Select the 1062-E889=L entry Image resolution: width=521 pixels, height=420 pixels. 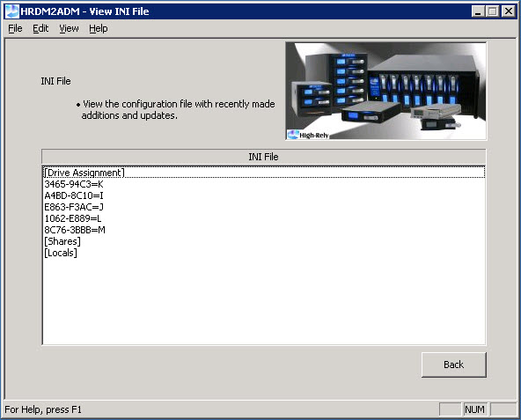[x=264, y=218]
